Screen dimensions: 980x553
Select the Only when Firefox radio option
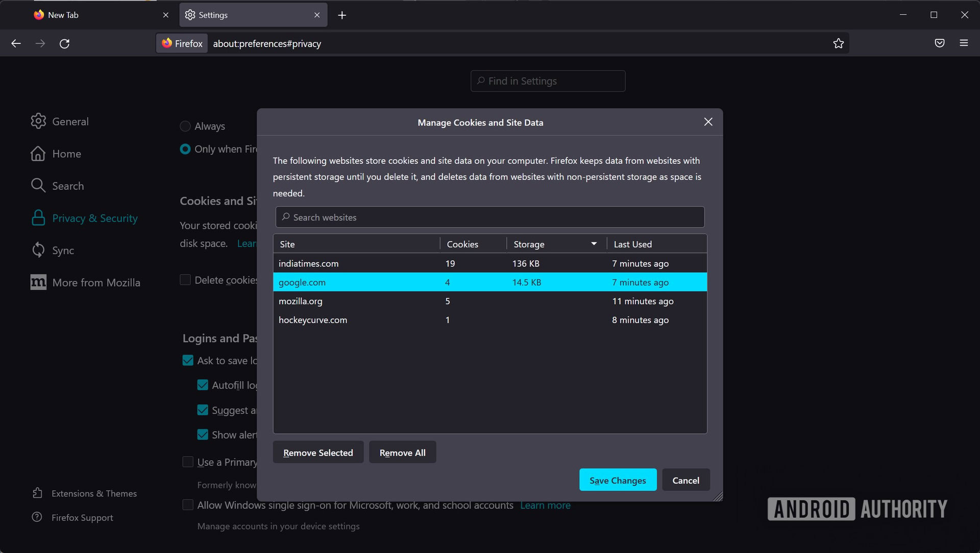pyautogui.click(x=185, y=149)
